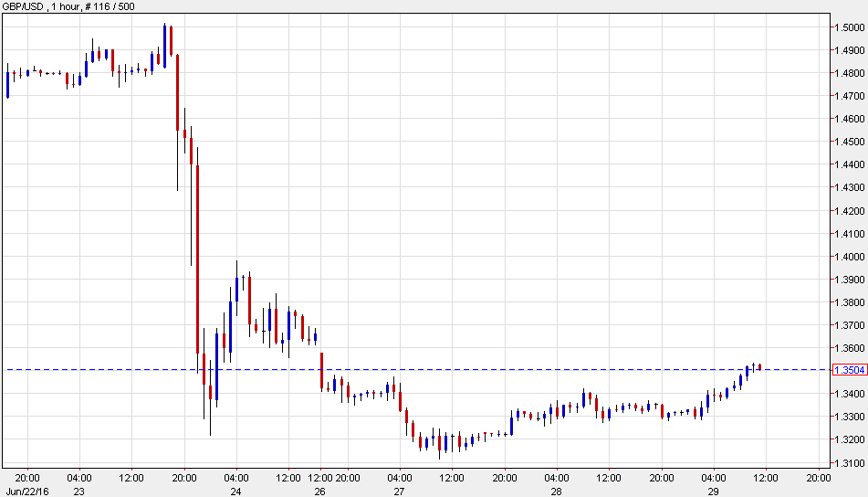Click the 04:00 time label above date 23
The width and height of the screenshot is (868, 497).
[x=79, y=478]
